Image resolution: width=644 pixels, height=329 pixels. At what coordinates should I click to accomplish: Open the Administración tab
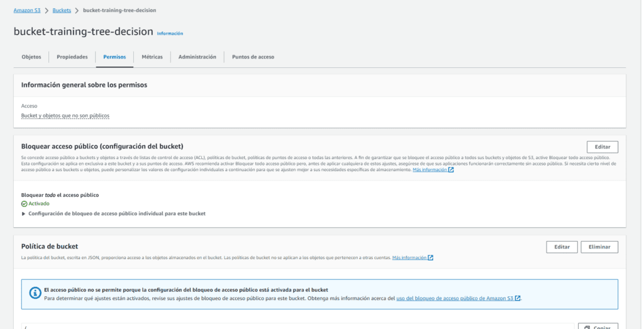[197, 57]
